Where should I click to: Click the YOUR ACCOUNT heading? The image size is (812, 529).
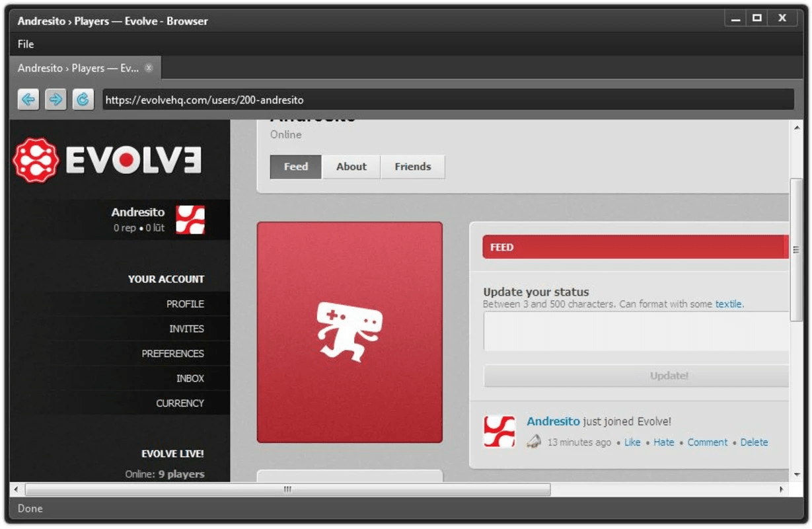pos(166,279)
